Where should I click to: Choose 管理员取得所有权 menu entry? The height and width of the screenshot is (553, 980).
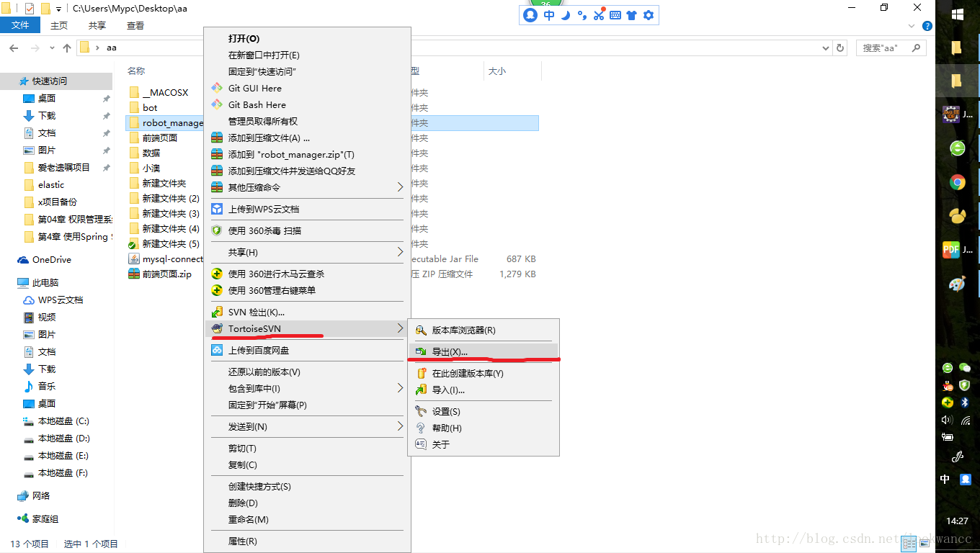click(263, 121)
